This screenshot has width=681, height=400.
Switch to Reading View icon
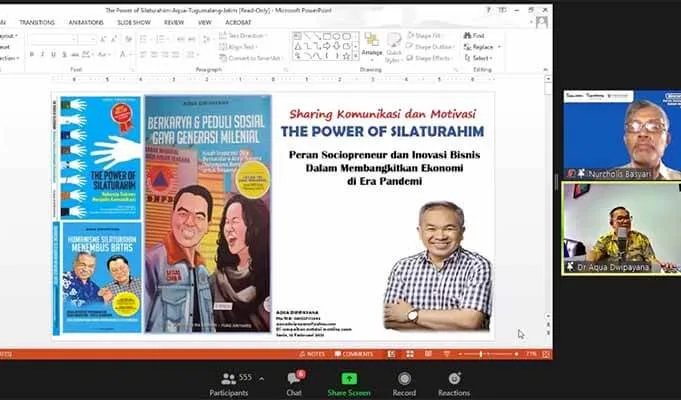(428, 354)
